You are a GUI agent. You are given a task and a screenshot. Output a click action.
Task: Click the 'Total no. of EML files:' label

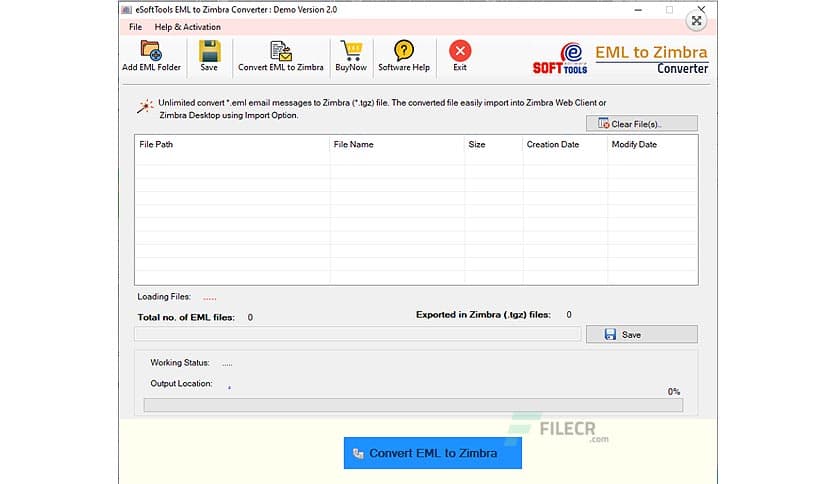point(186,317)
